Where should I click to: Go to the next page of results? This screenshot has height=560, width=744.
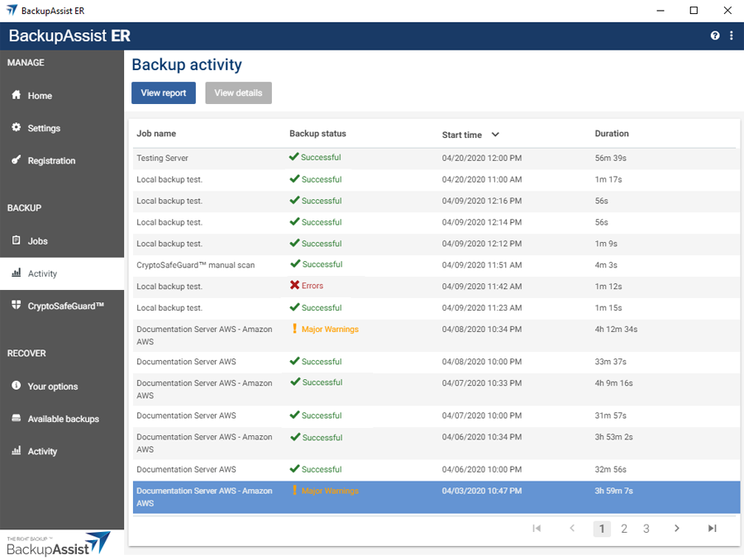(676, 529)
